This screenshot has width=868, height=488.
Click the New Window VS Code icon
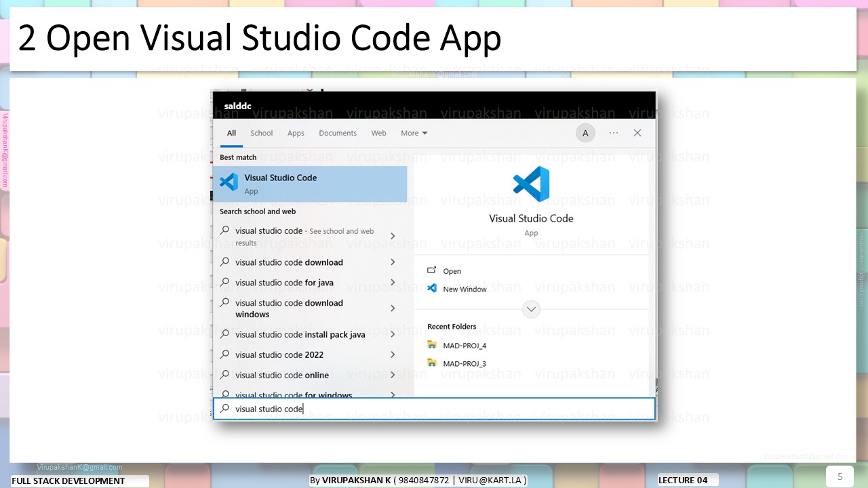432,288
